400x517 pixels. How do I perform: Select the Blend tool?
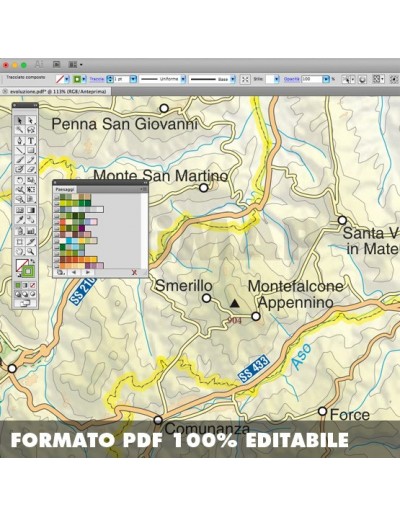tap(31, 220)
